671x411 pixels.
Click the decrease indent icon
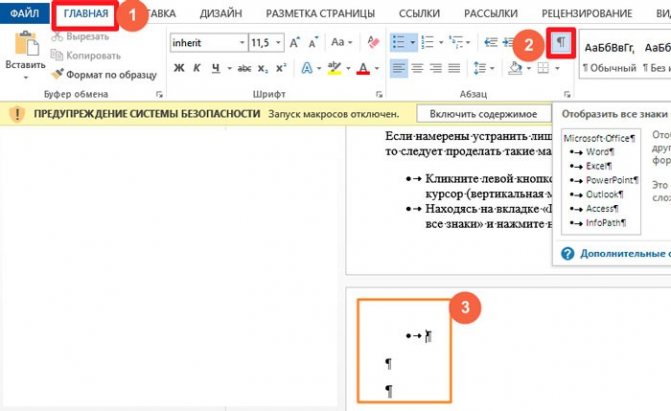490,42
